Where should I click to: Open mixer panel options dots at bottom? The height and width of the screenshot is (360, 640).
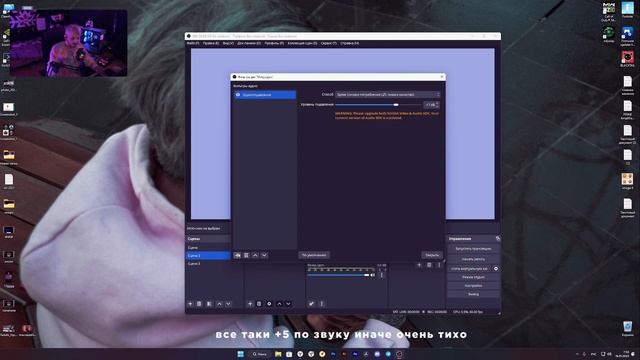pyautogui.click(x=322, y=304)
